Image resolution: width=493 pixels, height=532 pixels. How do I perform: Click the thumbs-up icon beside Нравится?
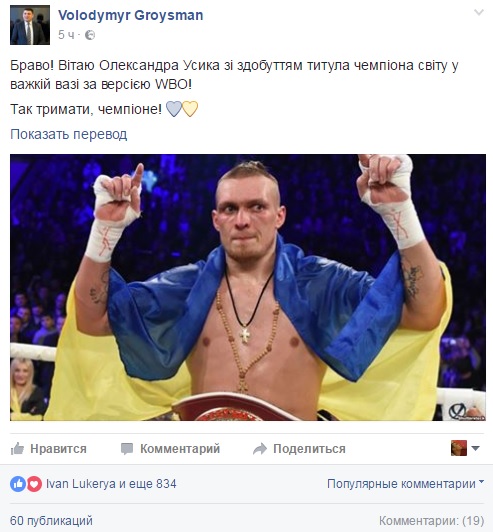click(17, 449)
